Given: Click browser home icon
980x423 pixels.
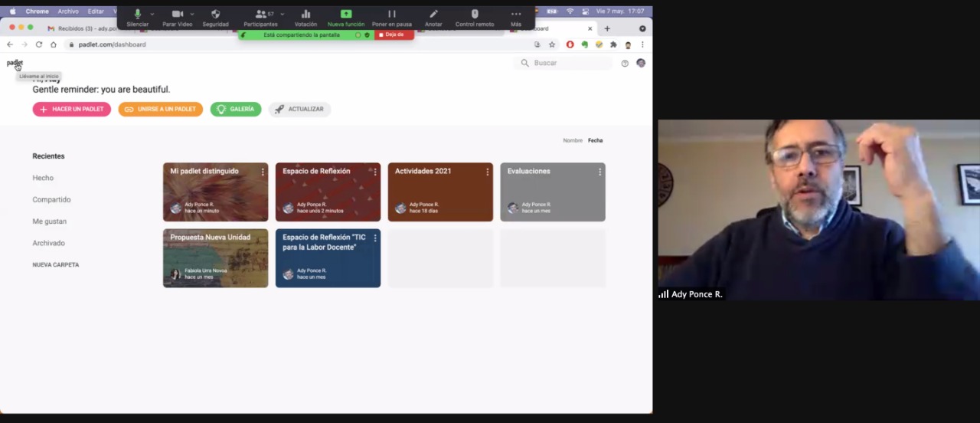Looking at the screenshot, I should 54,44.
